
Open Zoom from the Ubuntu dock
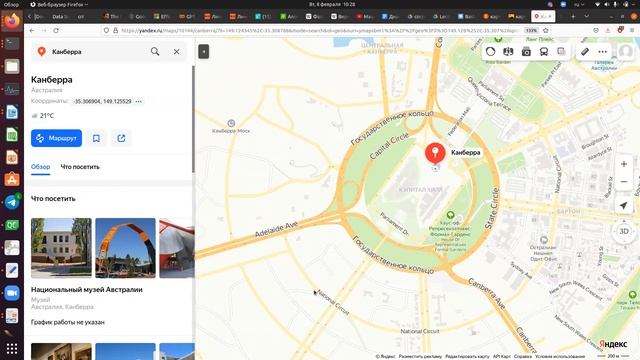(12, 293)
